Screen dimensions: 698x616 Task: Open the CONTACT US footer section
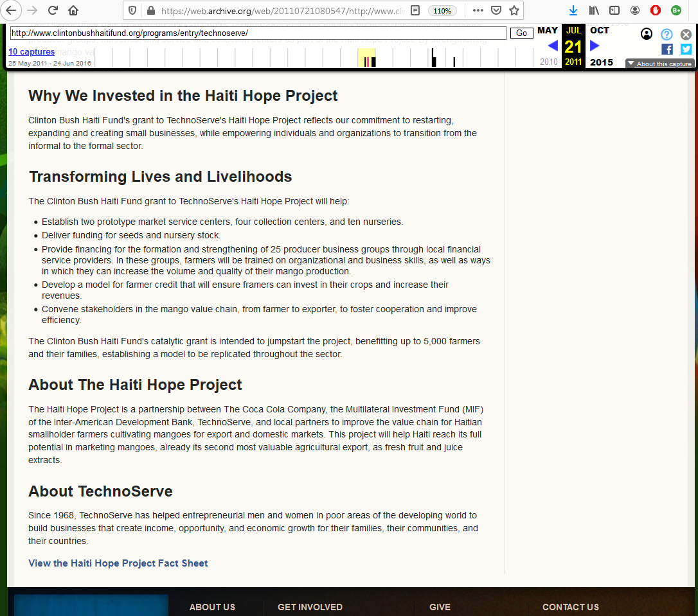click(571, 607)
